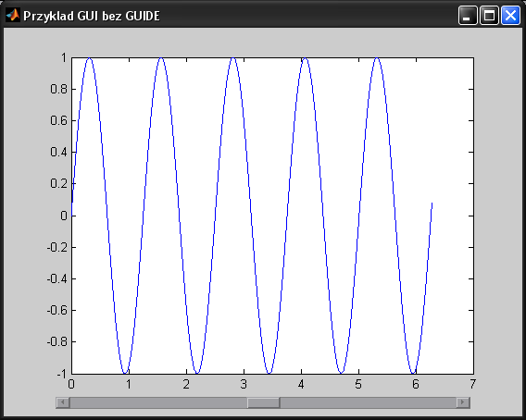Click the x-axis tick label 3

[244, 384]
